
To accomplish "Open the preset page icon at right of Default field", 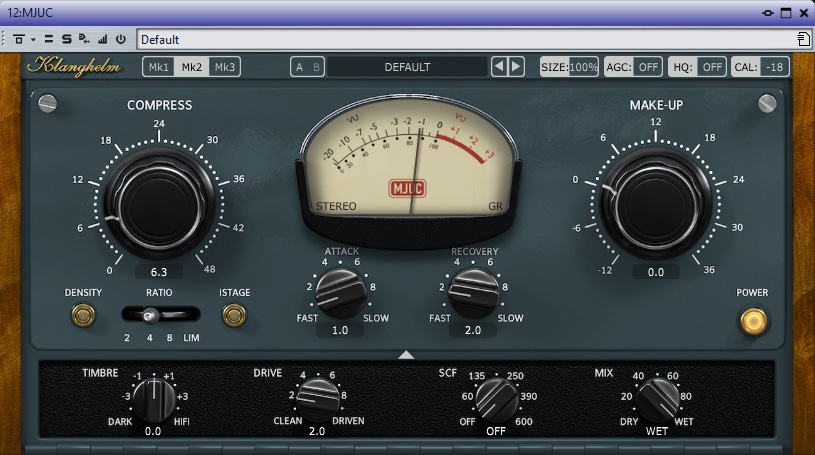I will 804,39.
